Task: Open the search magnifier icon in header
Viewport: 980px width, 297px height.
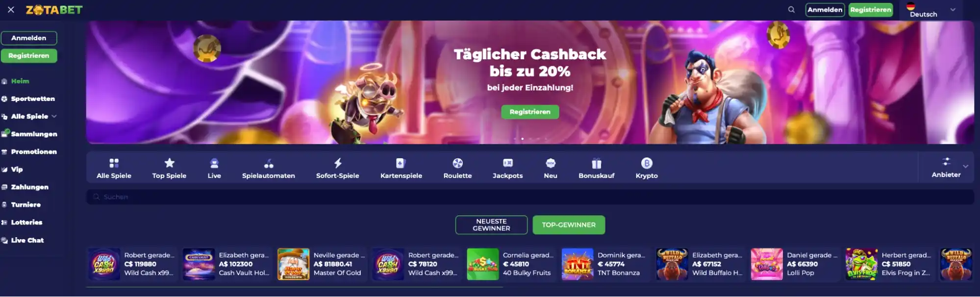Action: 791,10
